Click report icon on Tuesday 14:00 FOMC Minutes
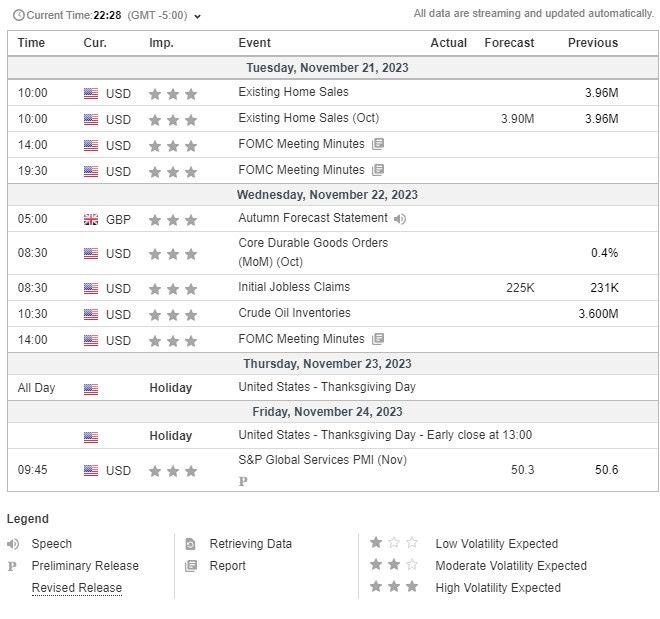Image resolution: width=660 pixels, height=619 pixels. (x=378, y=144)
